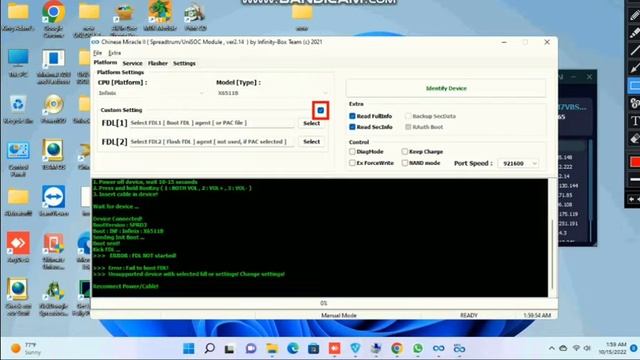Screen dimensions: 640x360
Task: Pick the red color swatch in drawing toolbar
Action: tap(635, 162)
